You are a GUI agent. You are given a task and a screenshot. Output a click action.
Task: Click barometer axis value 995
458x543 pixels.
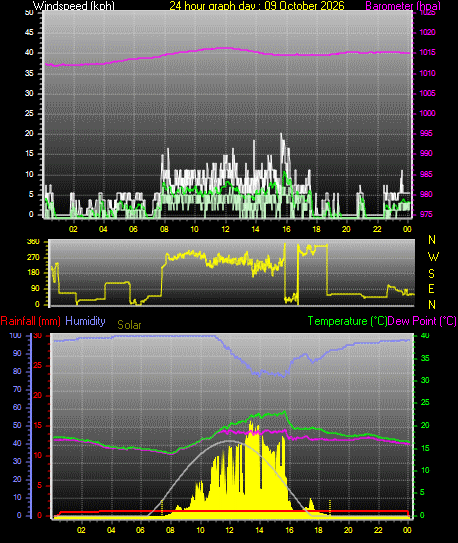tap(426, 134)
